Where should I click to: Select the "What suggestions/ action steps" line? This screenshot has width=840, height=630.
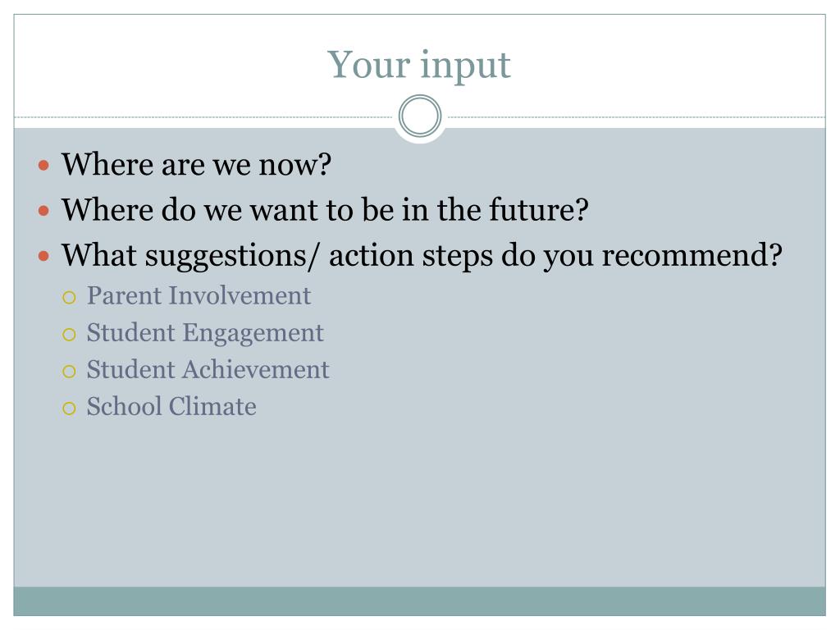click(422, 256)
